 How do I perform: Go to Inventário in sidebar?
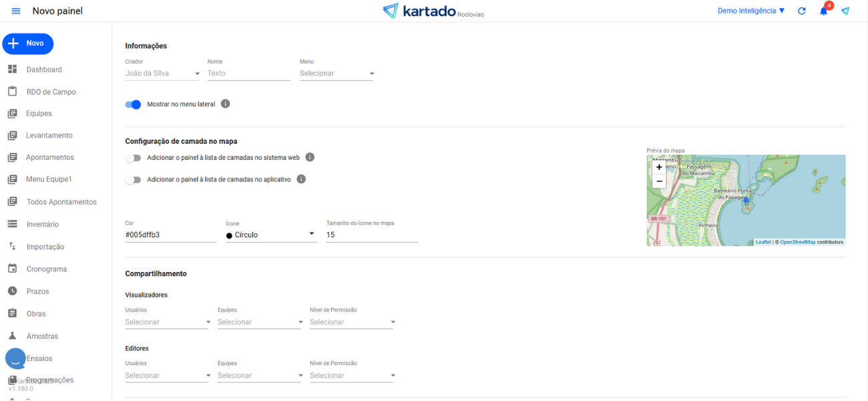(x=43, y=225)
